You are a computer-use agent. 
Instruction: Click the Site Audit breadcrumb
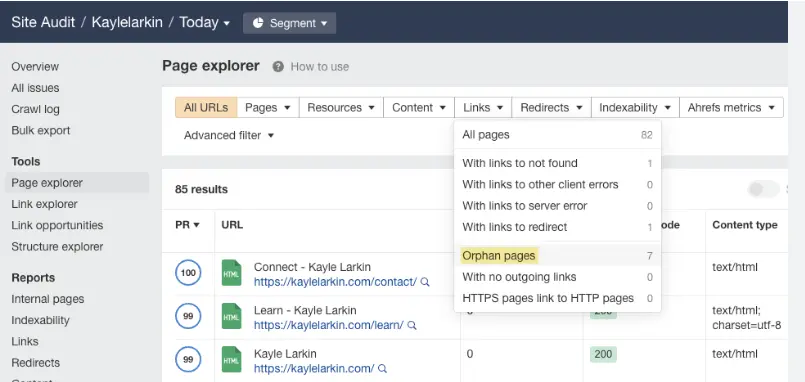(x=43, y=23)
